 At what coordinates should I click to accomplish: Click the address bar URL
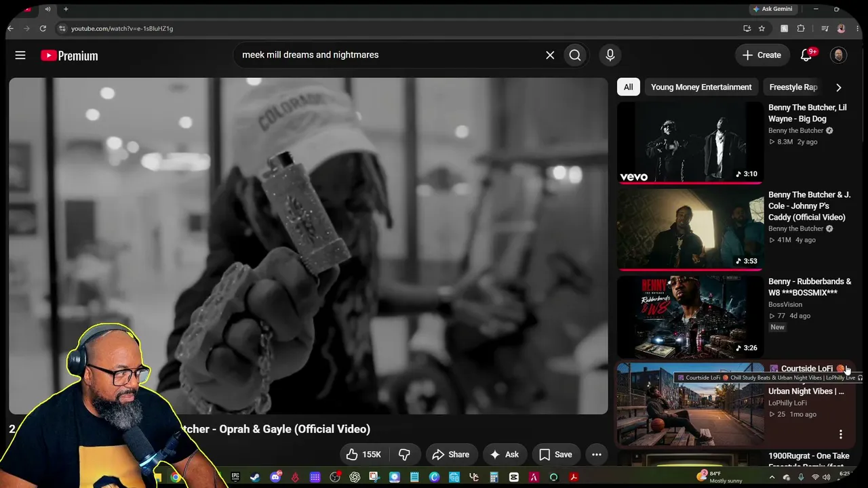coord(122,28)
